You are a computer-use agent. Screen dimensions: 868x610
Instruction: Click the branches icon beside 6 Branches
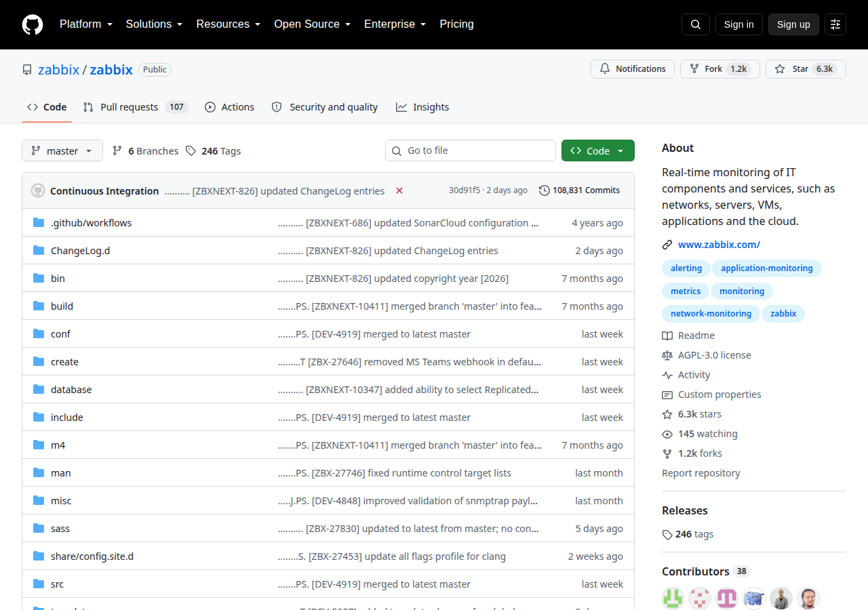(x=117, y=151)
